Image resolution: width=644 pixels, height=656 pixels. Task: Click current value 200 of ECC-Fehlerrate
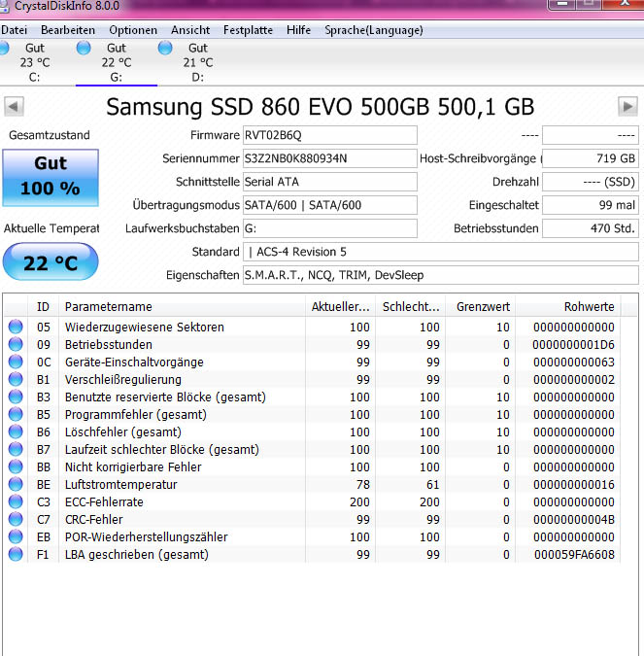point(359,501)
